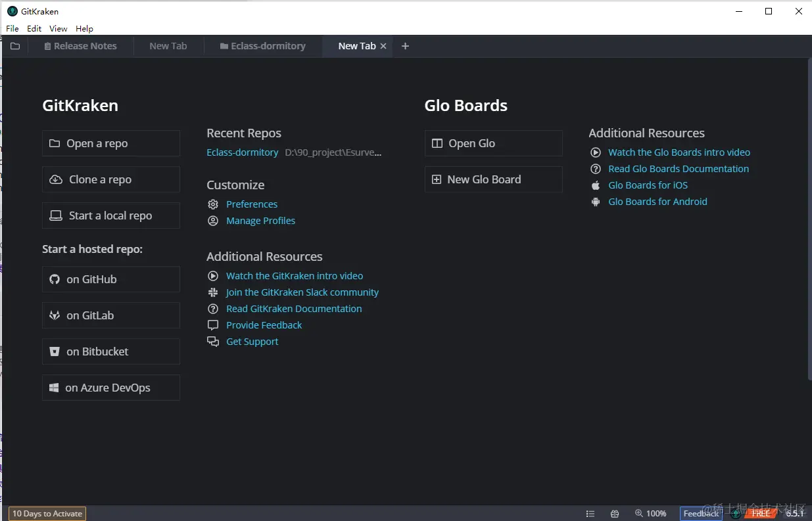
Task: Click the vertical scrollbar on right edge
Action: click(x=809, y=218)
